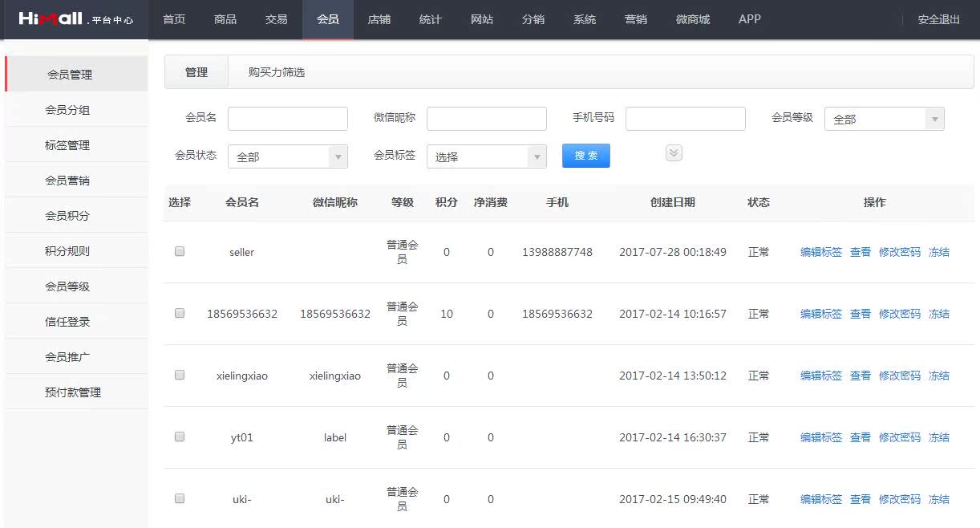
Task: Tick the checkbox for member xielingxiao
Action: pyautogui.click(x=180, y=375)
